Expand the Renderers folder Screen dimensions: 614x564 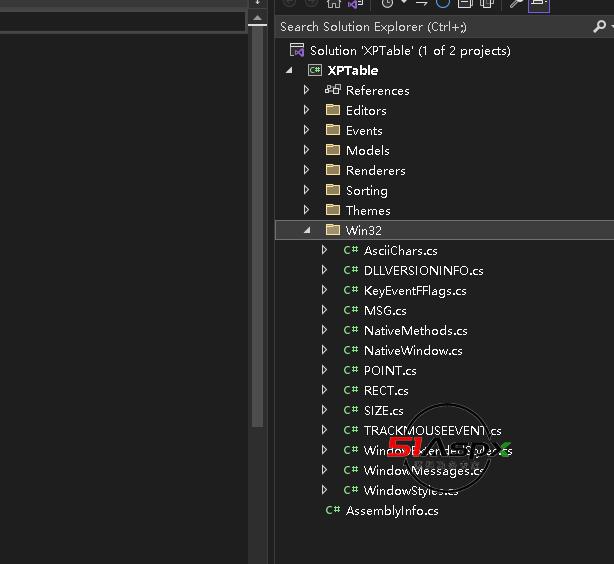pyautogui.click(x=307, y=170)
